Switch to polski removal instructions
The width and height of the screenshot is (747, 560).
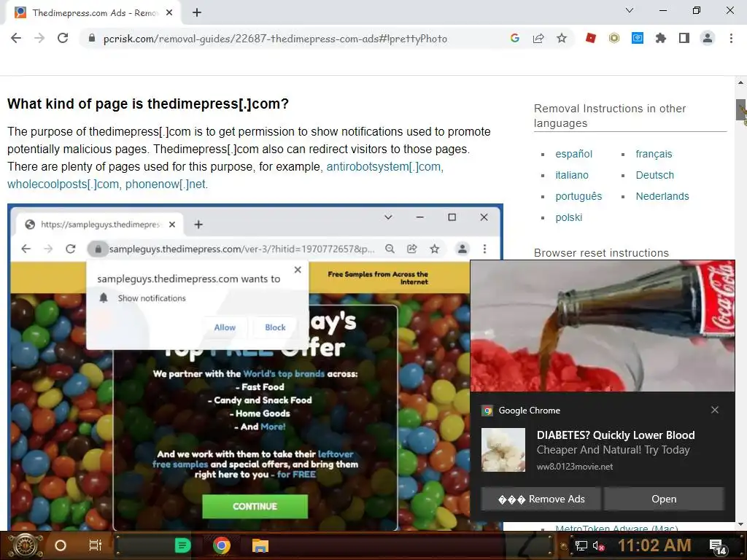click(568, 217)
